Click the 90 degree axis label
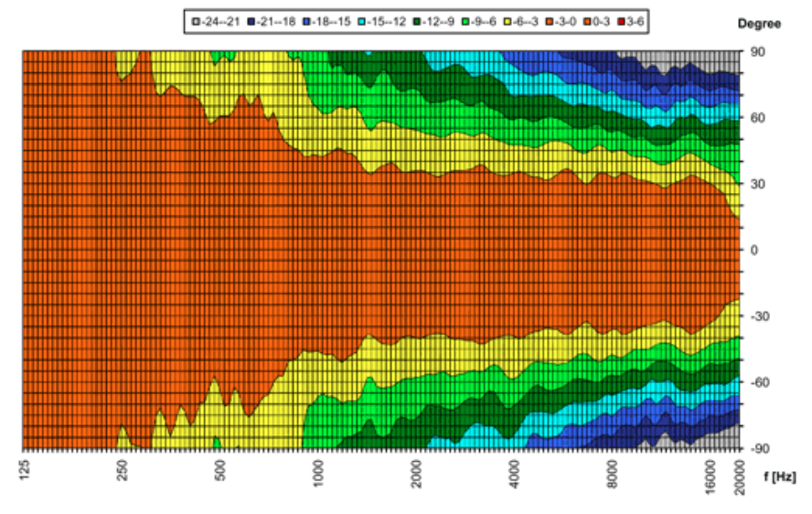The image size is (812, 514). tap(757, 52)
